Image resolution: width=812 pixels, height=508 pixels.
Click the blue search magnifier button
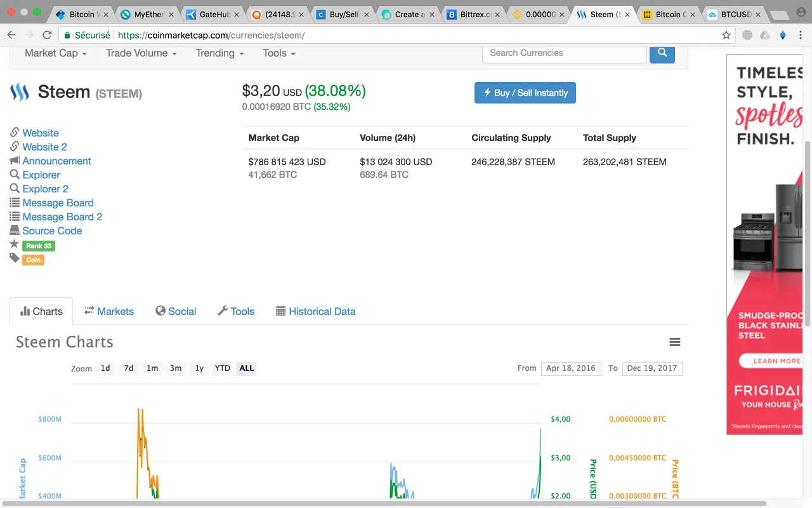click(x=662, y=53)
